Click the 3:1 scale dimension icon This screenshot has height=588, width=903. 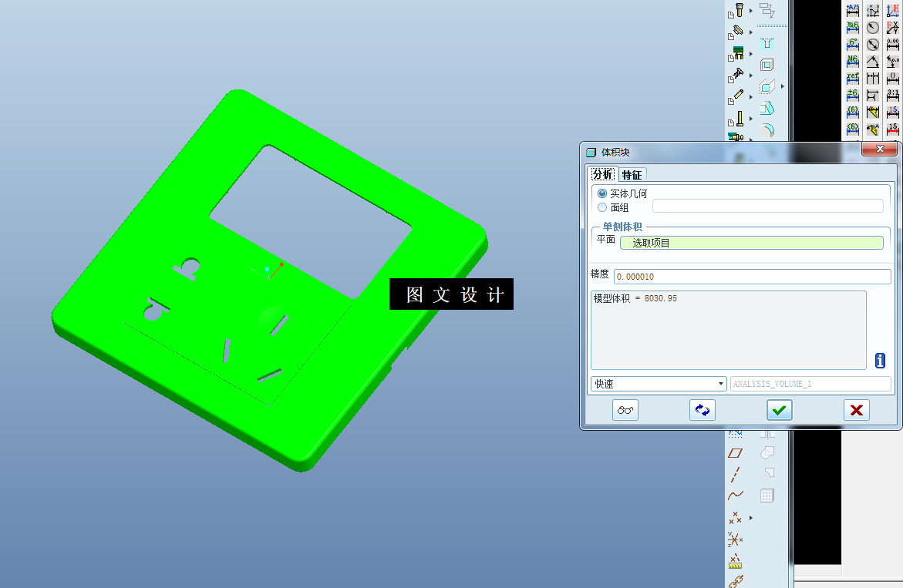tap(893, 95)
